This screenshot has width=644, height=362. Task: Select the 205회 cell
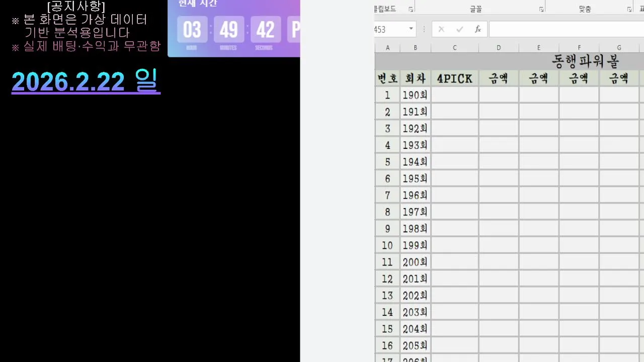pos(416,345)
